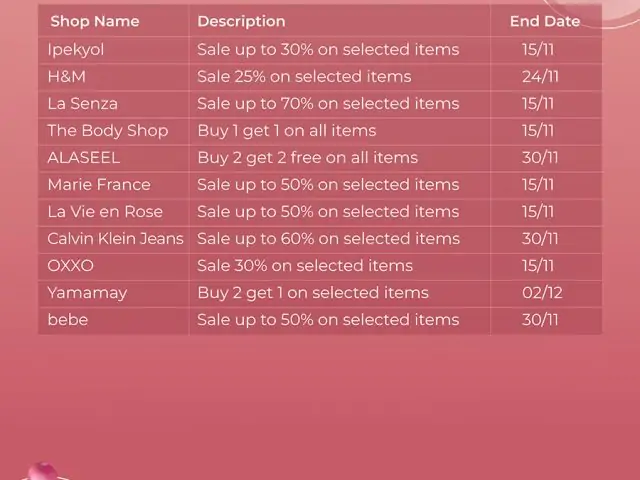Image resolution: width=640 pixels, height=480 pixels.
Task: Click the La Senza shop name
Action: pos(82,104)
